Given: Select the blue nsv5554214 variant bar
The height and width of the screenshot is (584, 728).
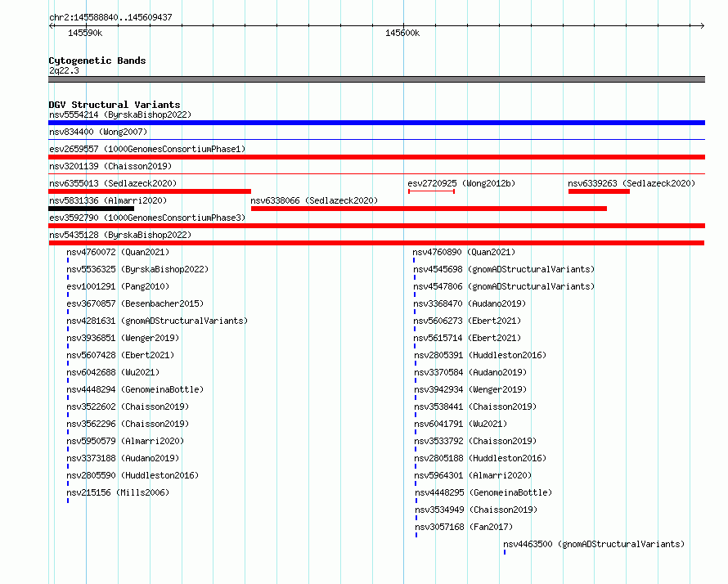Looking at the screenshot, I should tap(376, 123).
